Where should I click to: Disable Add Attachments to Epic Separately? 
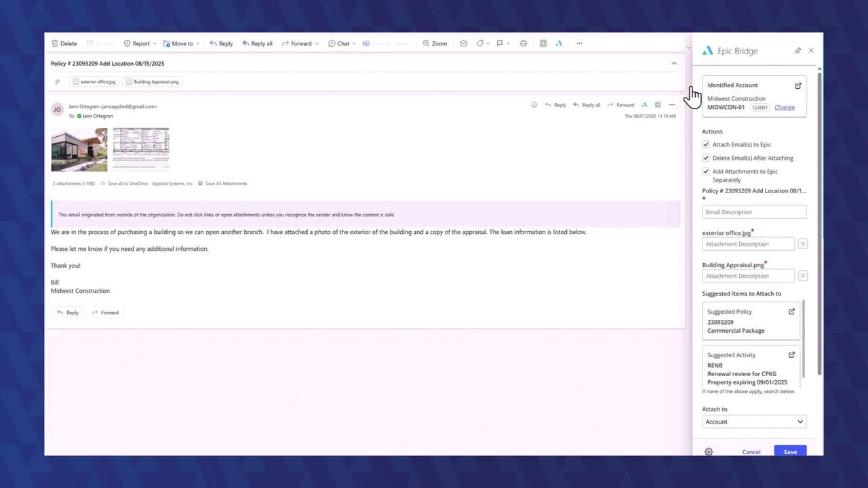(x=706, y=171)
